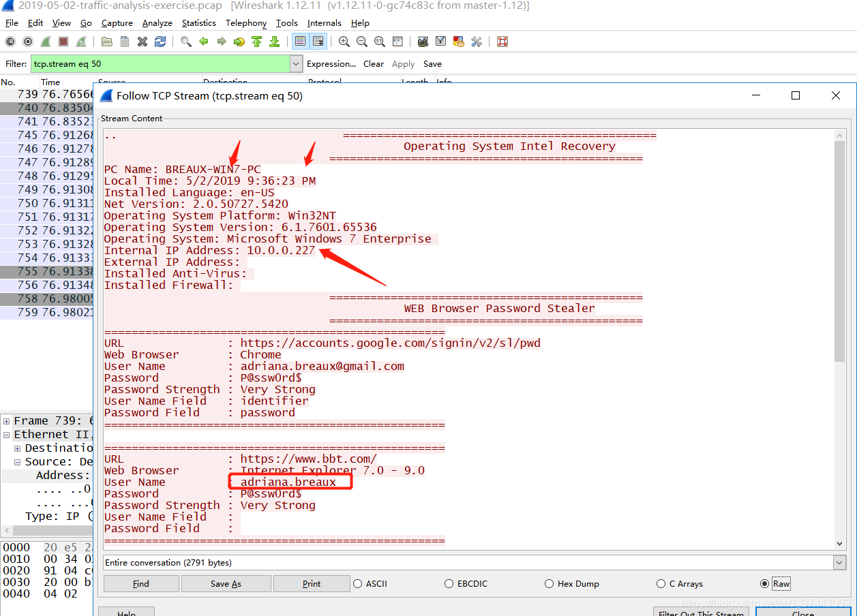Select packet row number 745
The image size is (857, 616).
click(x=46, y=135)
